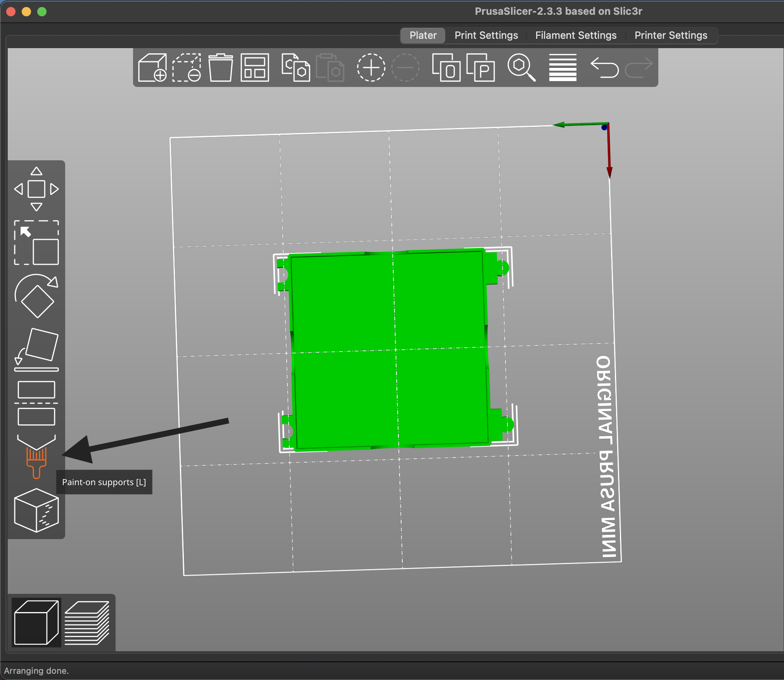Switch to the Print Settings tab
This screenshot has width=784, height=680.
[x=486, y=35]
